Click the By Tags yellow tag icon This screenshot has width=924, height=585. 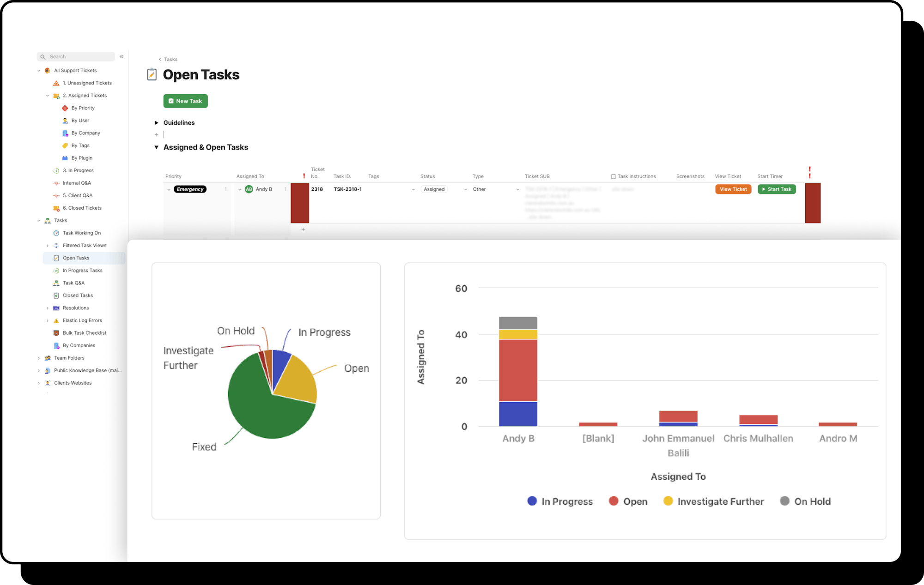click(x=65, y=145)
